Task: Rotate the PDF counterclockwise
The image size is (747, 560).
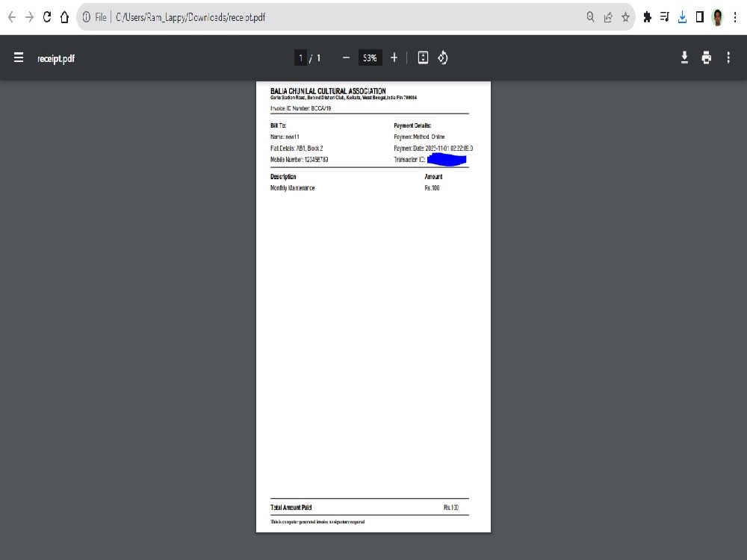Action: [x=442, y=57]
